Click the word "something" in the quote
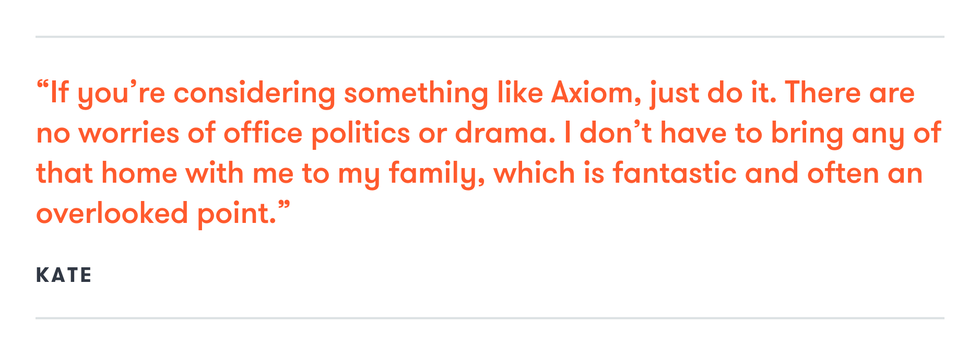The height and width of the screenshot is (355, 980). tap(416, 94)
